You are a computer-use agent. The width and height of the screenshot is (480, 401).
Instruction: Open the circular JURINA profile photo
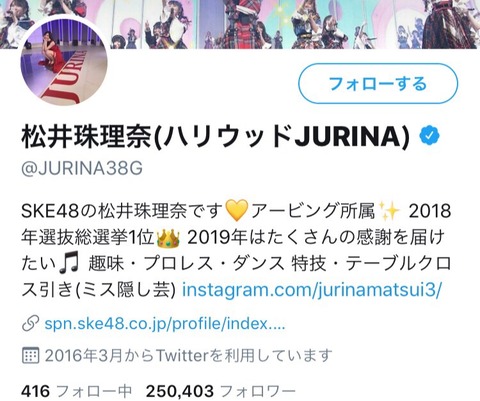point(64,62)
